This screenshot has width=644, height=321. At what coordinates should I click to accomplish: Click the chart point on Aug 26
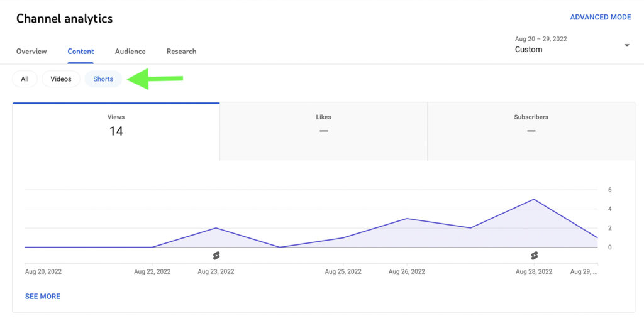pos(407,219)
